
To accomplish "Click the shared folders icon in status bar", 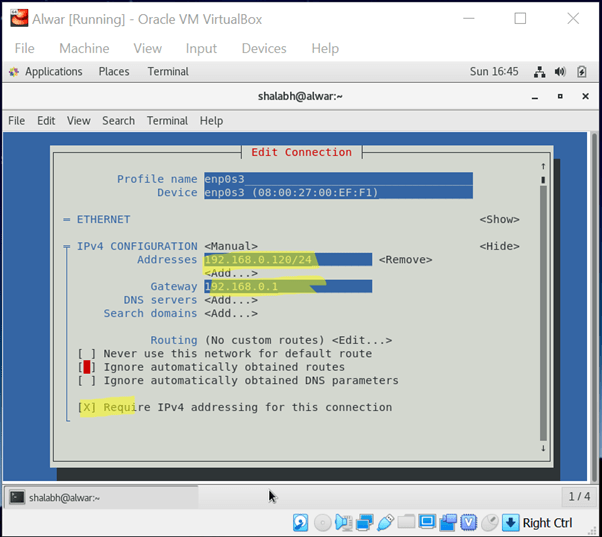I will coord(406,523).
